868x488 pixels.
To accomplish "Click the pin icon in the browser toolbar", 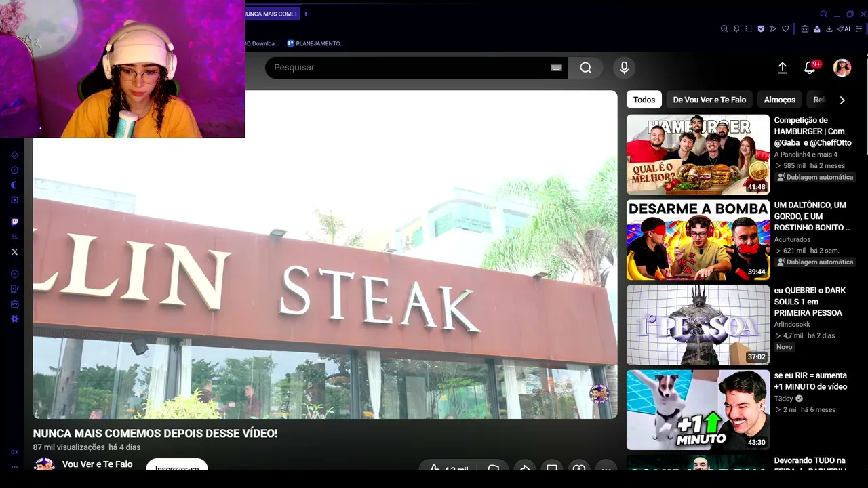I will 736,29.
